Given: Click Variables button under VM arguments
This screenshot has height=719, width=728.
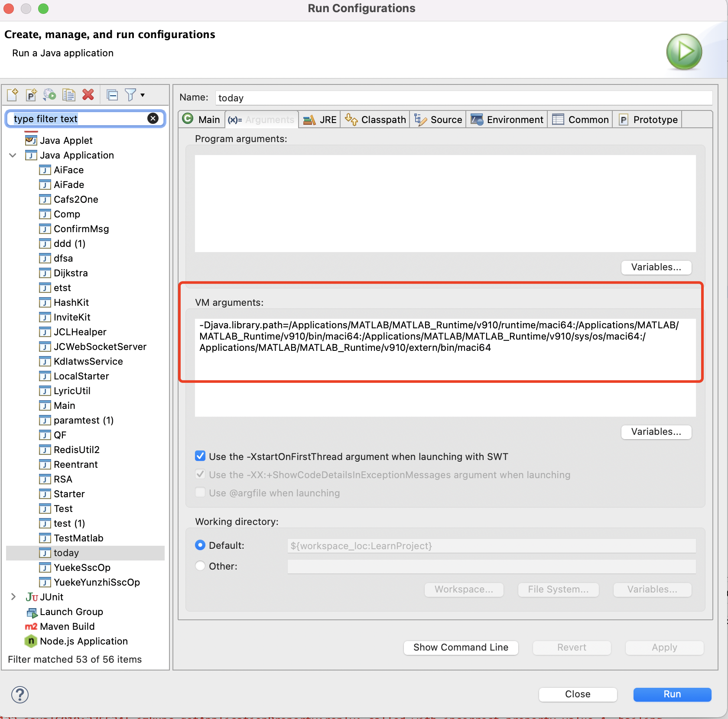Looking at the screenshot, I should tap(656, 432).
